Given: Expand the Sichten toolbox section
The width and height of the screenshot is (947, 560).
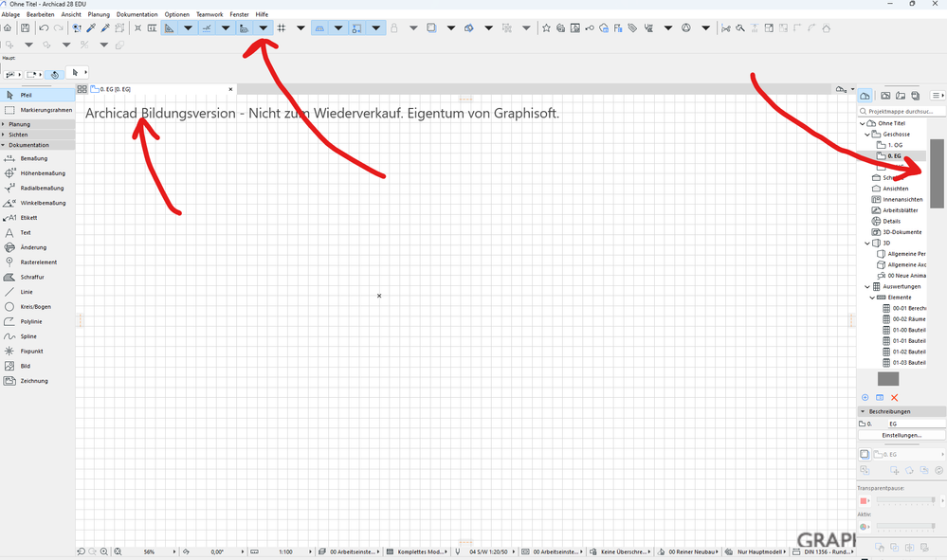Looking at the screenshot, I should tap(38, 135).
